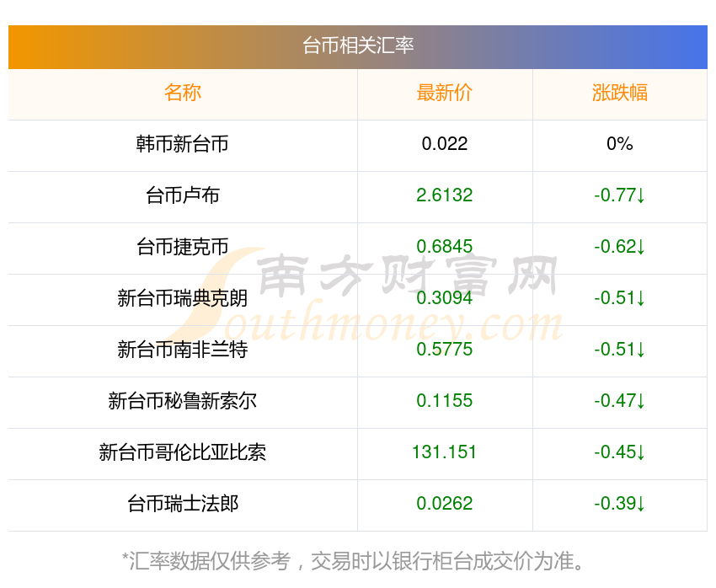Select the 南非兰特 row's -0.51↓ change
The image size is (716, 588).
click(620, 350)
